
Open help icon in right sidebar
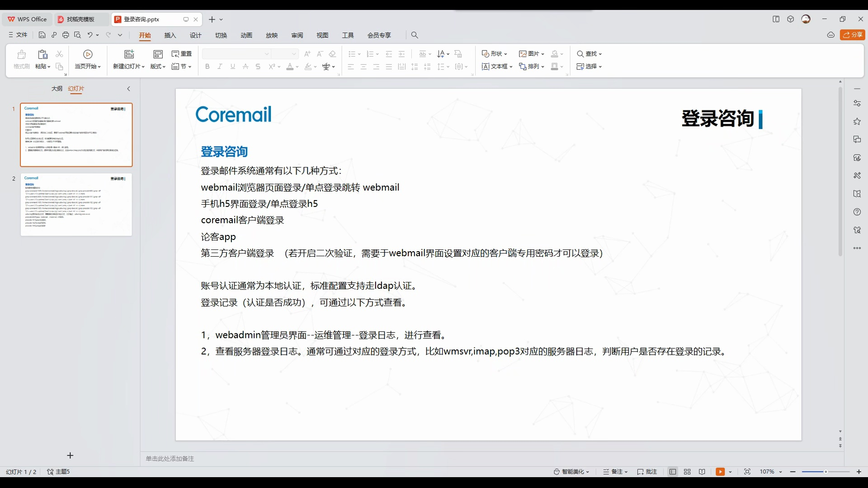(857, 212)
